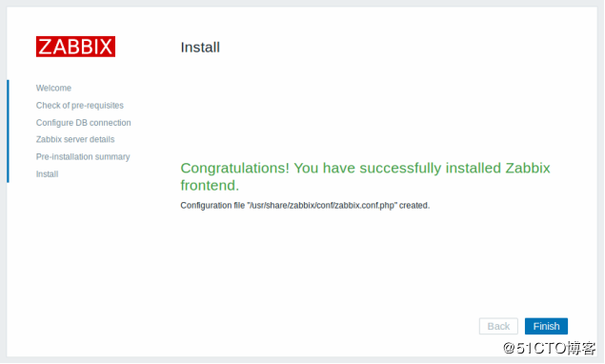Click the Finish button
The height and width of the screenshot is (364, 605).
[x=546, y=326]
